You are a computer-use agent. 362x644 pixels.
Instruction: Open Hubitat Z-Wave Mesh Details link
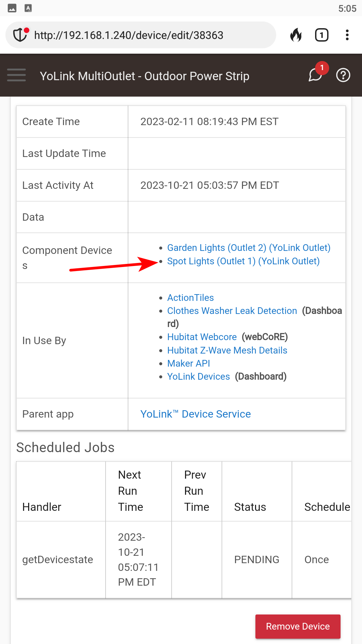click(x=227, y=351)
